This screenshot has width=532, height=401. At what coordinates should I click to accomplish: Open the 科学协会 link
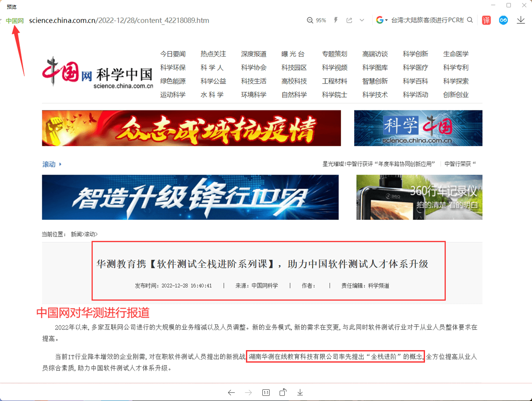coord(254,68)
